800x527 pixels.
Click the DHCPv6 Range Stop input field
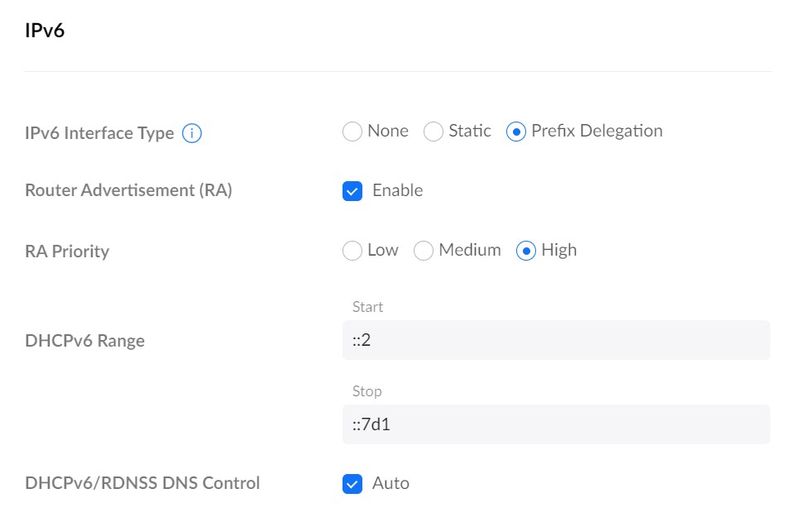(x=555, y=424)
